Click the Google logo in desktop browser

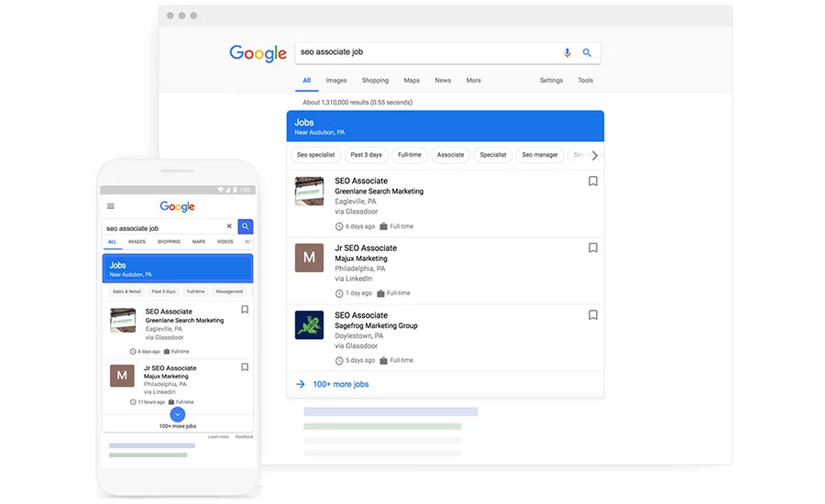258,53
